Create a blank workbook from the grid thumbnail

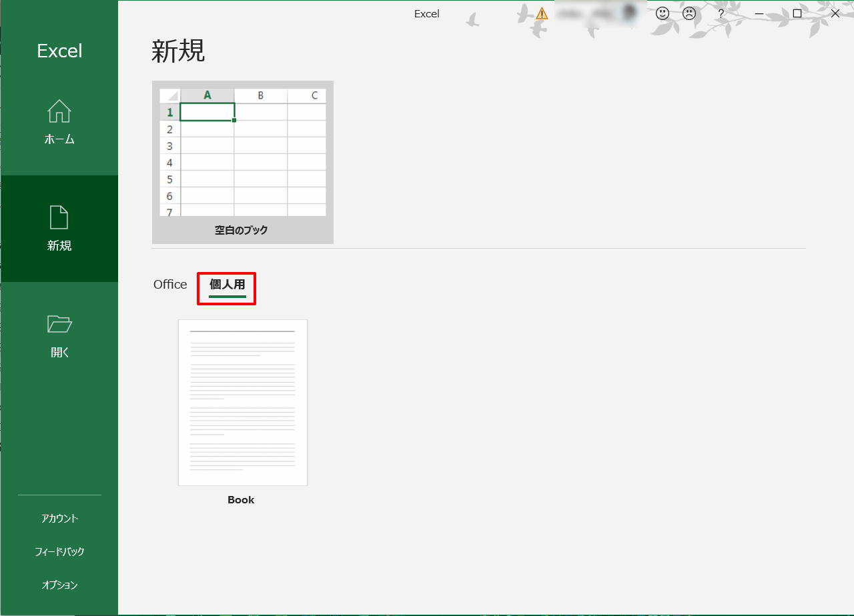(243, 152)
